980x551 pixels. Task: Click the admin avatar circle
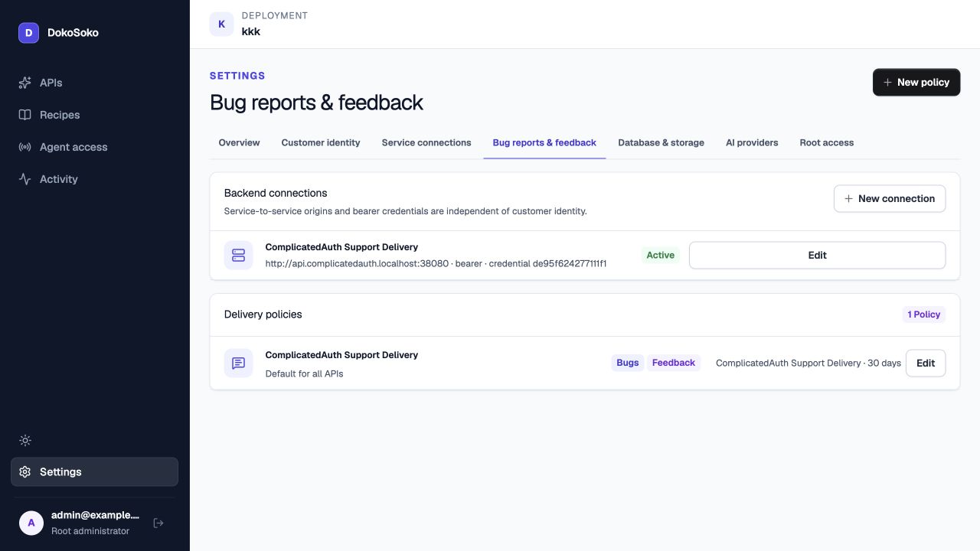pos(31,523)
